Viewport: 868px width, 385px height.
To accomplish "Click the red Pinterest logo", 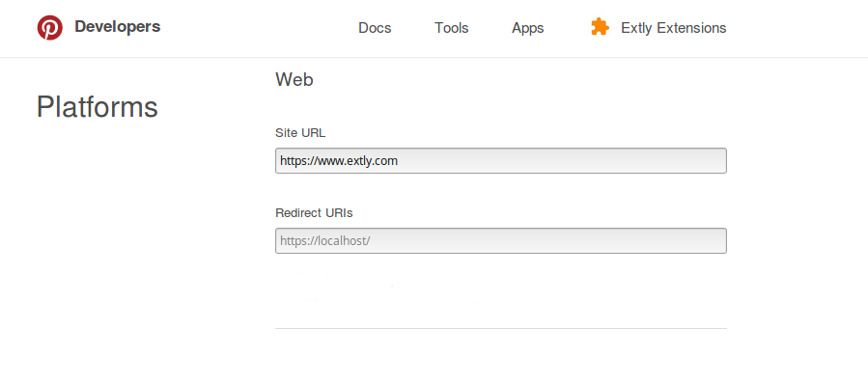I will tap(50, 28).
